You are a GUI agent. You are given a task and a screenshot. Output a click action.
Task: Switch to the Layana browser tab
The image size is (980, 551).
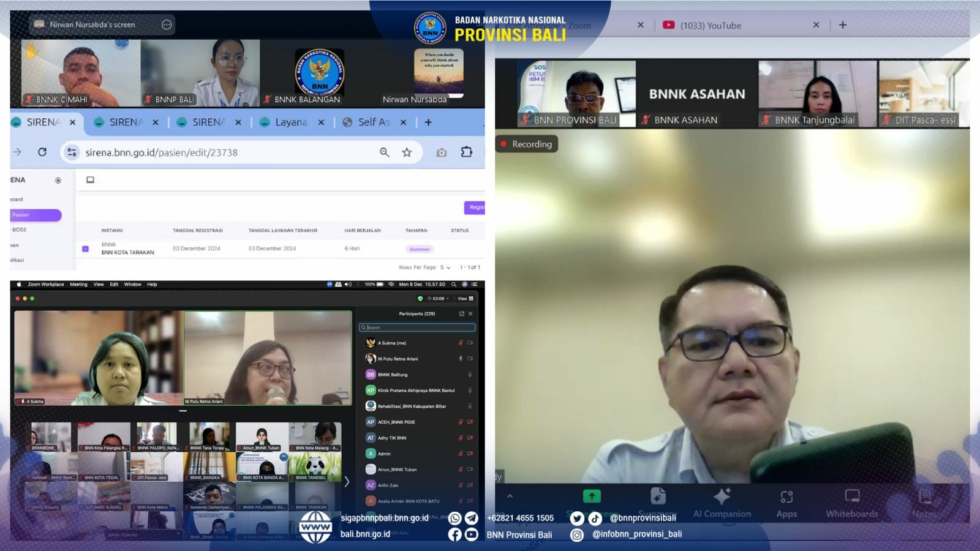(x=292, y=122)
